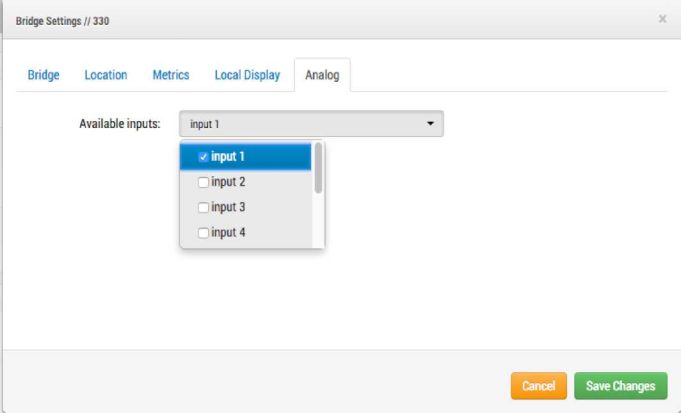Click the dropdown list scrollbar thumb
Viewport: 681px width, 413px height.
click(318, 168)
